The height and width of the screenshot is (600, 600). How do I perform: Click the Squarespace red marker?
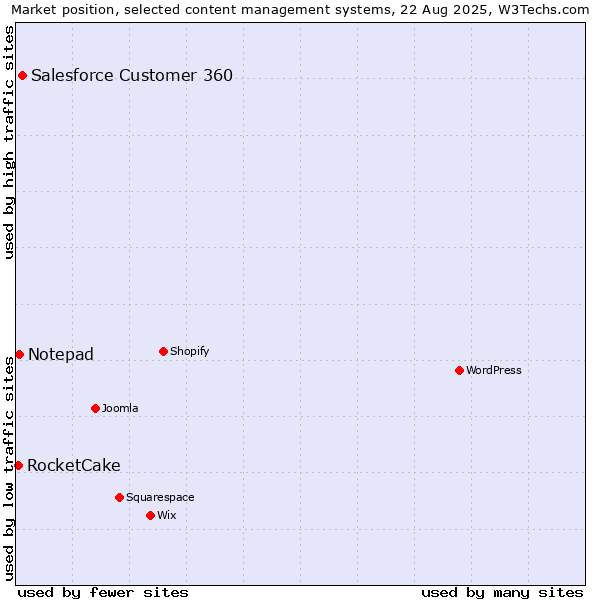click(x=119, y=497)
